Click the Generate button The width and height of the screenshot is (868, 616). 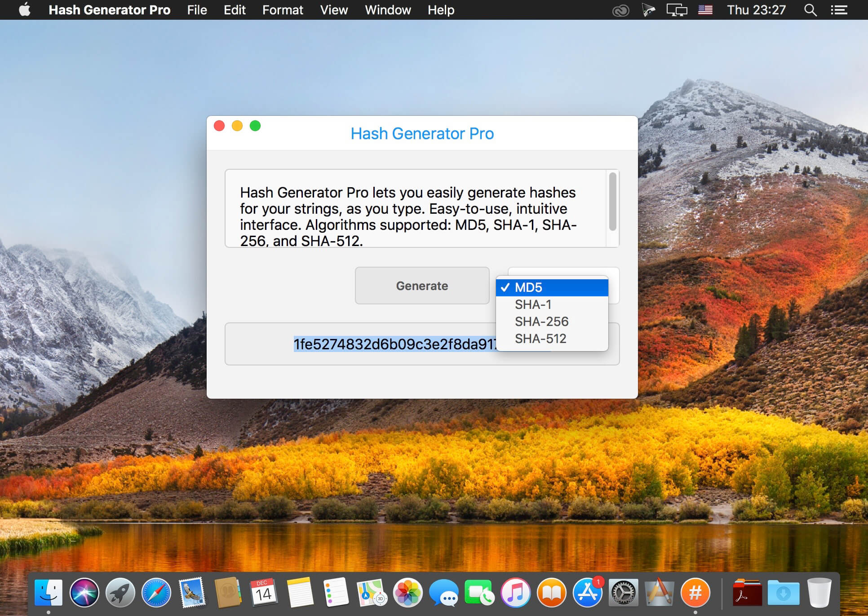click(422, 286)
